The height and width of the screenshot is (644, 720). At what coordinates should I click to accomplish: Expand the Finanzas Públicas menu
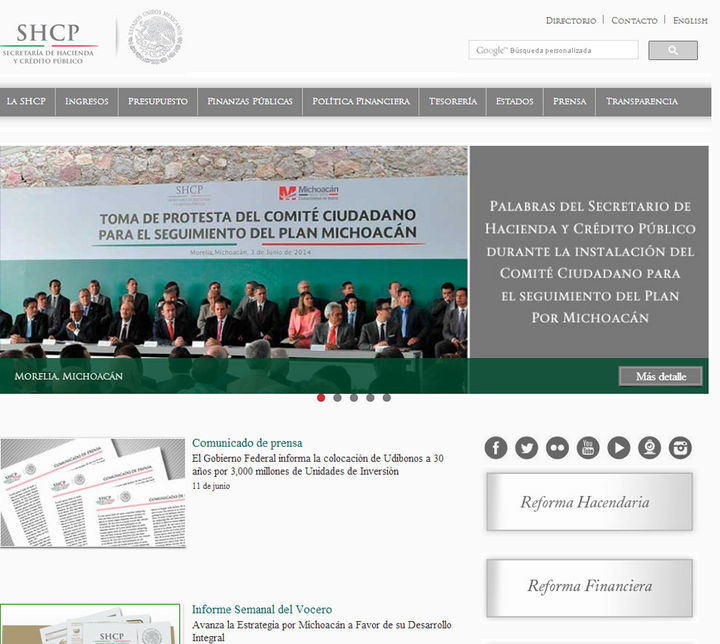pos(250,102)
